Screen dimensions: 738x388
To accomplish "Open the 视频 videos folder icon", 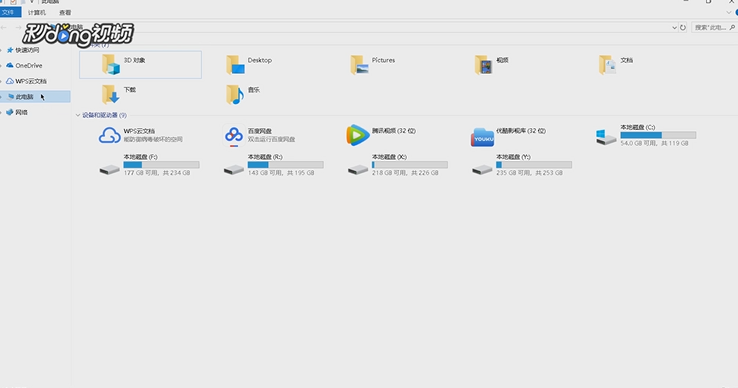I will point(483,65).
